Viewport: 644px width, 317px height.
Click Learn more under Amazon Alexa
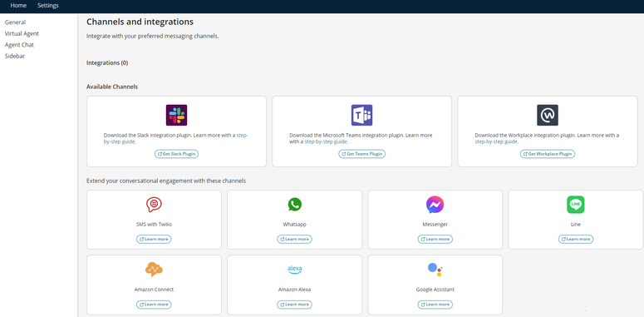(294, 305)
